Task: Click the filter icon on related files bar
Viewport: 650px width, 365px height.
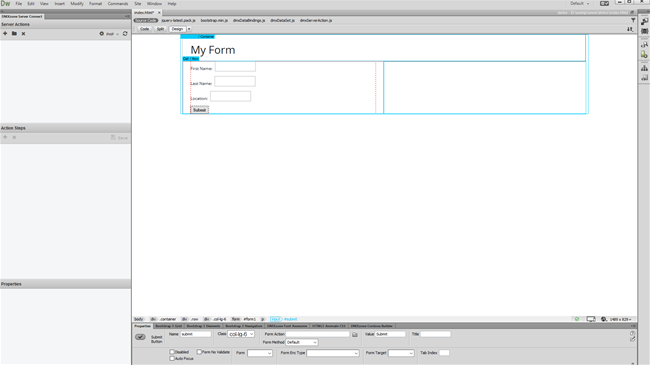Action: 633,20
